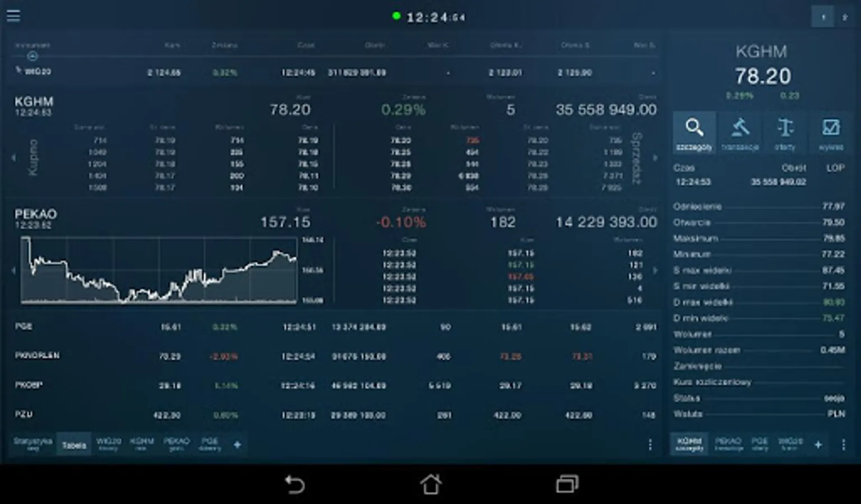The image size is (861, 504).
Task: Open the PEKAO tab in the left bar
Action: pos(177,445)
